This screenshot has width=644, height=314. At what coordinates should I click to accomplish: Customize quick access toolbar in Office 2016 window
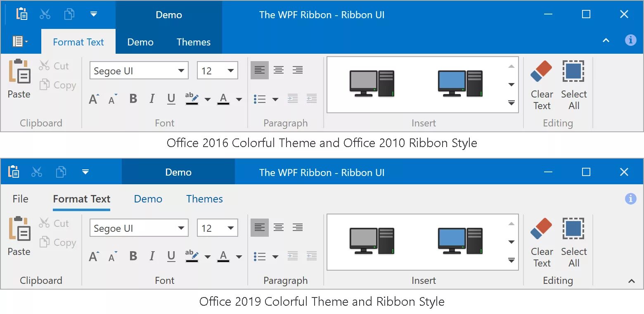pos(94,14)
